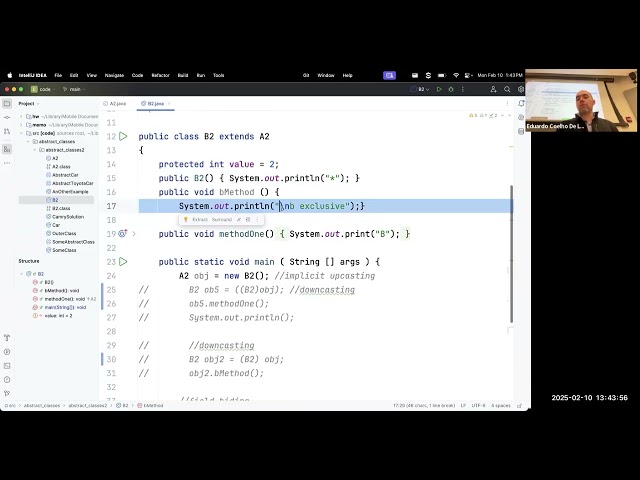Click Surround in the floating code toolbar
The image size is (640, 480).
click(x=222, y=220)
